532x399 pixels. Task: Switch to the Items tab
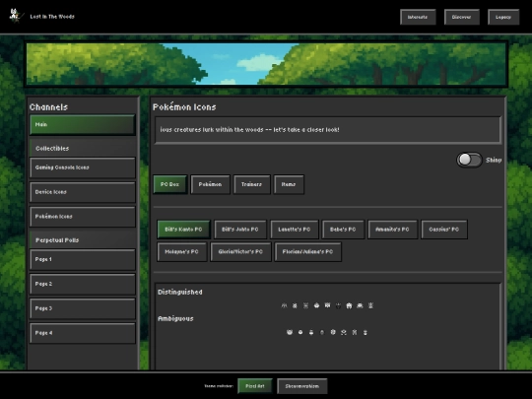pyautogui.click(x=289, y=184)
